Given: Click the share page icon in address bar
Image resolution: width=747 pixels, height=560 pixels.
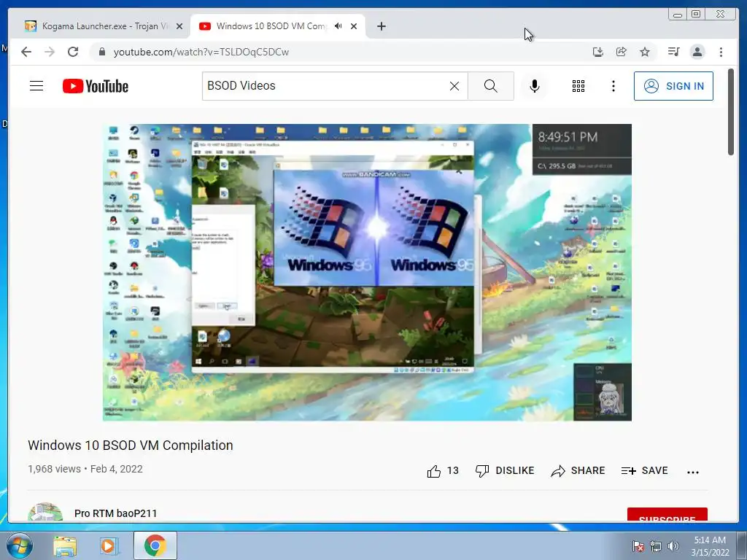Looking at the screenshot, I should (x=622, y=52).
